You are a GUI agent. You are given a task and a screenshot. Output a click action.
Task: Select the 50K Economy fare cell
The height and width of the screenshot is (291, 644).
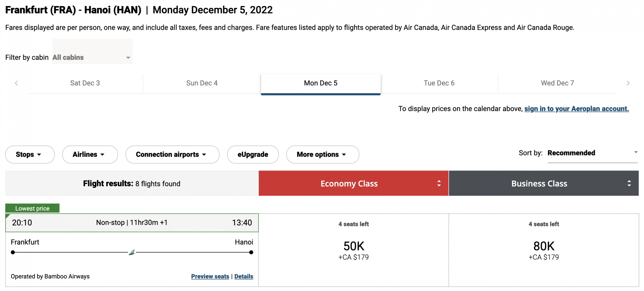[x=353, y=250]
